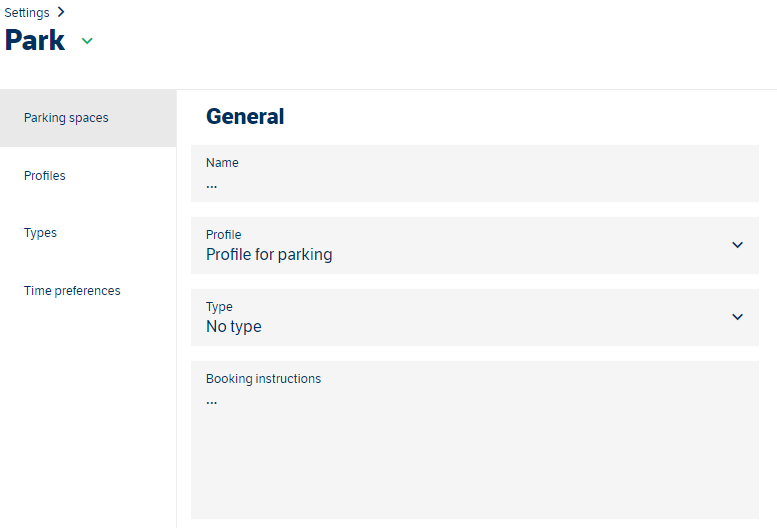Click the Name field label

point(222,163)
